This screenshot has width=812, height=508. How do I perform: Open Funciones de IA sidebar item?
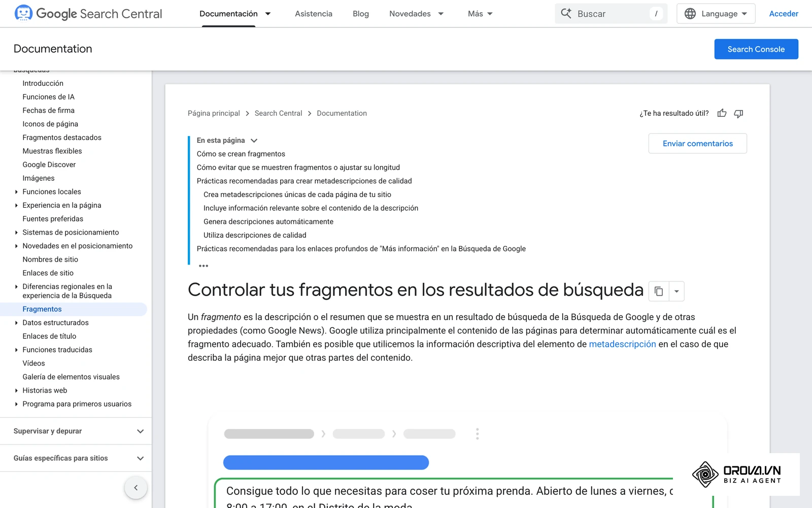click(48, 97)
